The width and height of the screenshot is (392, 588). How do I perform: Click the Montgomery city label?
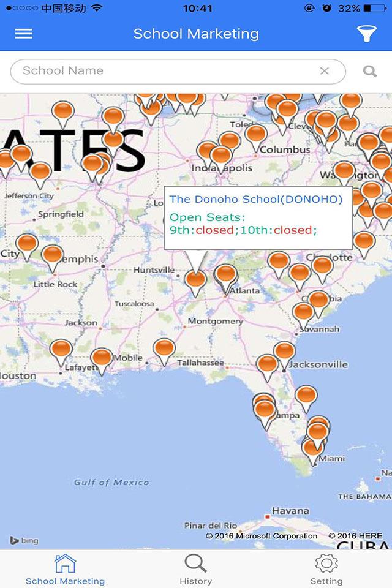click(x=216, y=322)
